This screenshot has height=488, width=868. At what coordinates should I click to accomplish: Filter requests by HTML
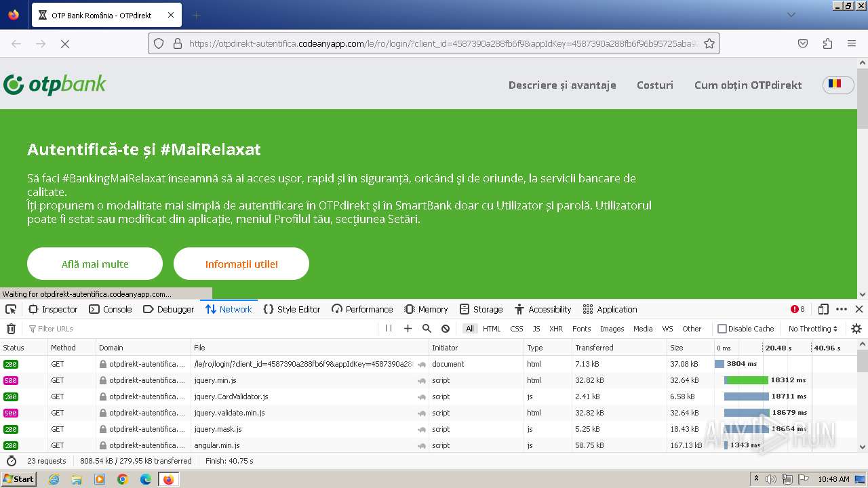492,329
